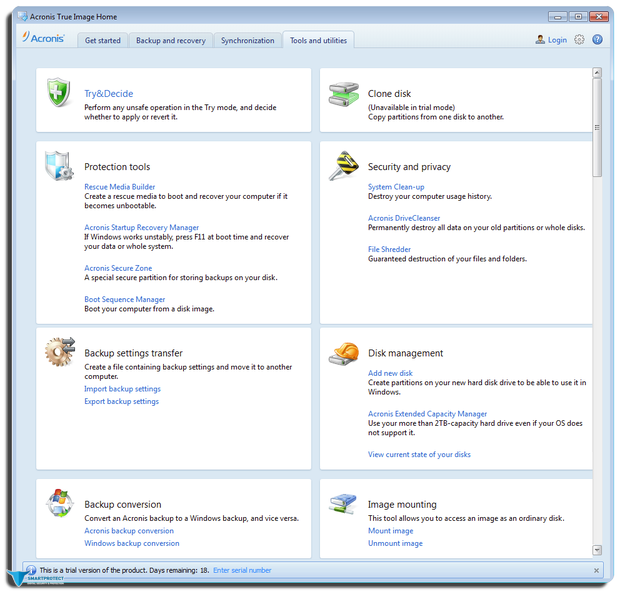Image resolution: width=620 pixels, height=594 pixels.
Task: Click the Protection tools icon
Action: coord(59,165)
